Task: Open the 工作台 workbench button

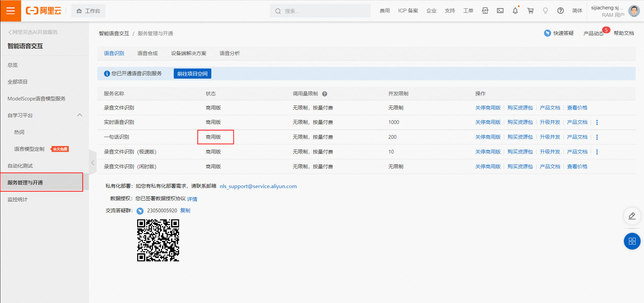Action: [88, 11]
